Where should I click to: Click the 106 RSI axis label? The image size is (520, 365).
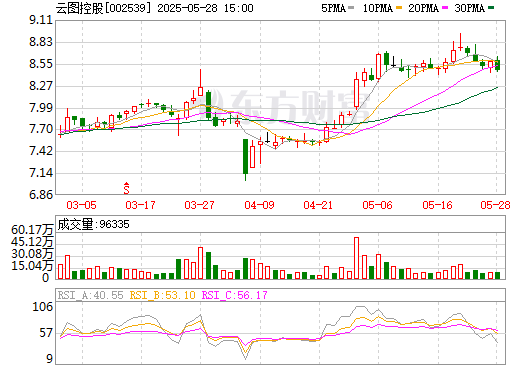pyautogui.click(x=42, y=307)
